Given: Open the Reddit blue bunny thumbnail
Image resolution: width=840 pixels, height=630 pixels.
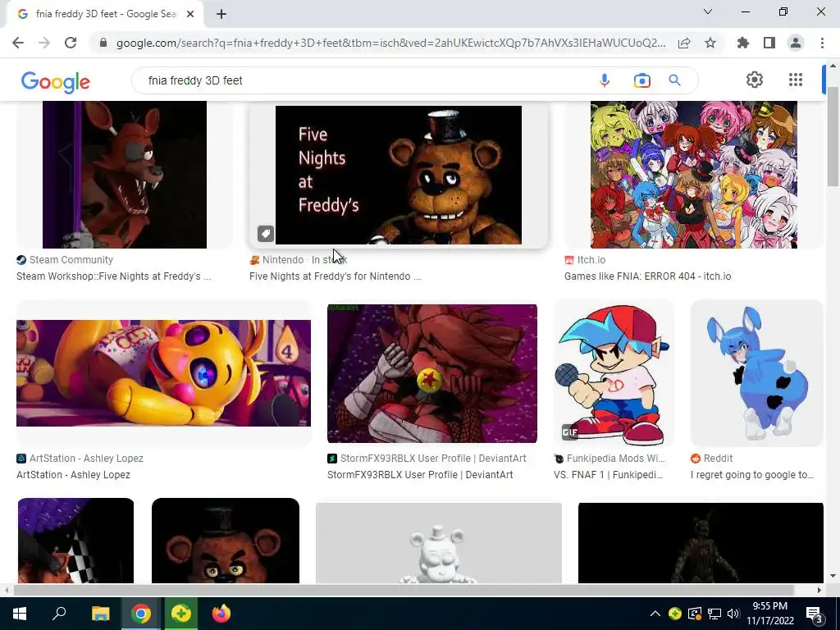Looking at the screenshot, I should coord(756,373).
